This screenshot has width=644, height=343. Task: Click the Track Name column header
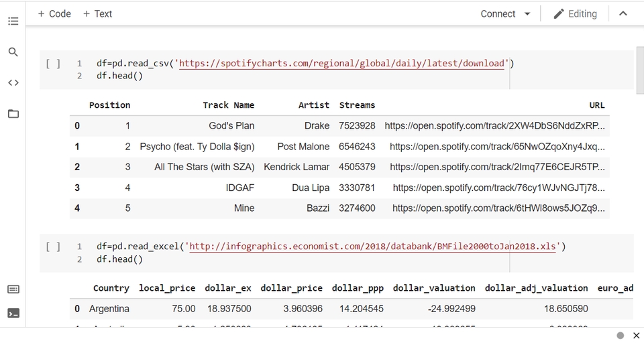[x=228, y=105]
